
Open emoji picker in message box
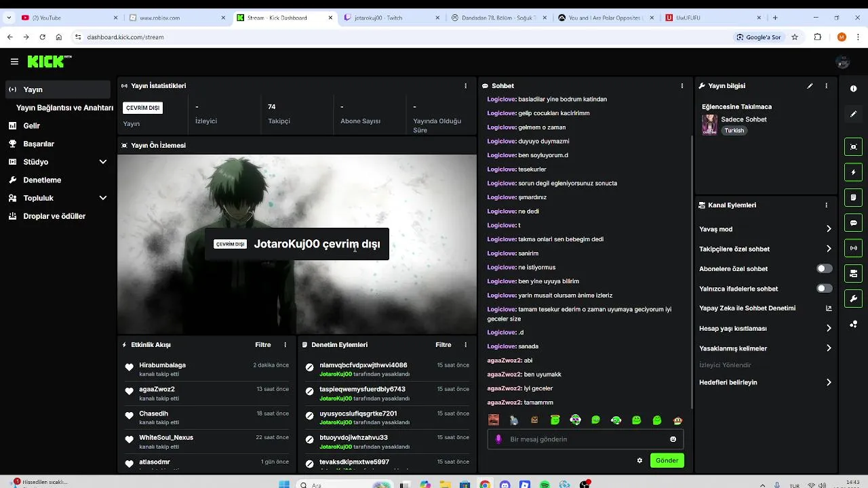[x=673, y=439]
